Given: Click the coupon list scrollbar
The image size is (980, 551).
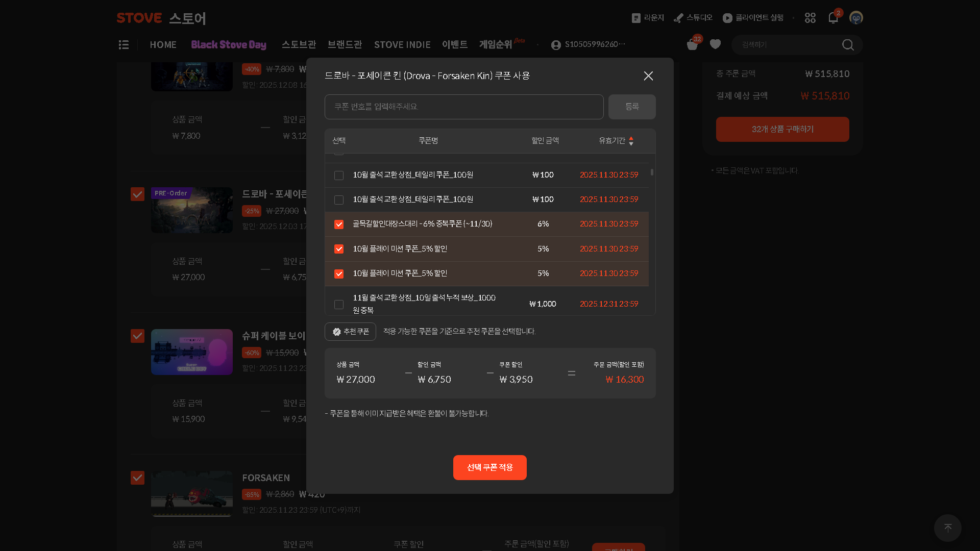Looking at the screenshot, I should coord(652,173).
